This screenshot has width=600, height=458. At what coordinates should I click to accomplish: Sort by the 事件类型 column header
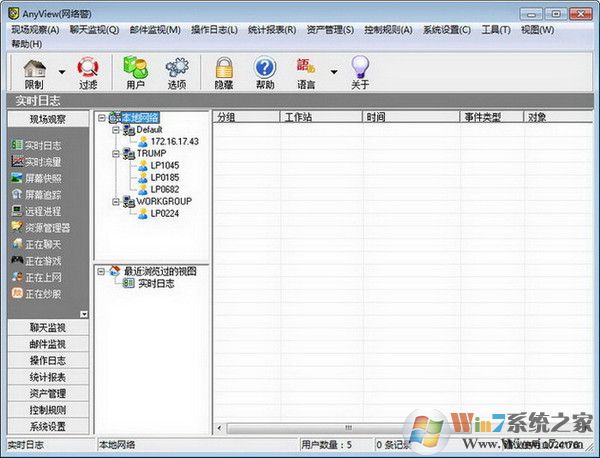492,117
